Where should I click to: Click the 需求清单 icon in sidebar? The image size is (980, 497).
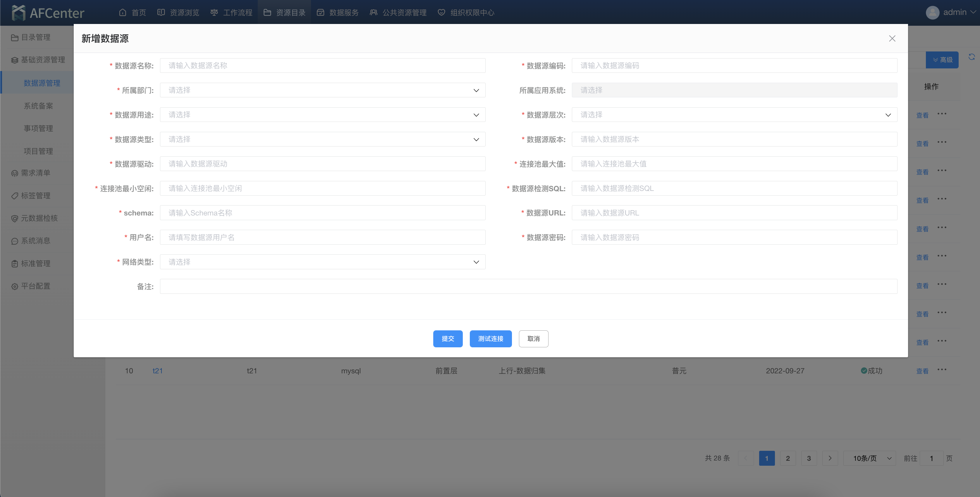click(x=15, y=173)
